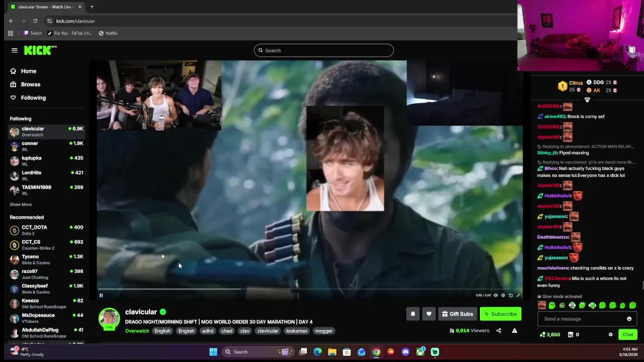Select the clavicular channel in Following
This screenshot has height=362, width=644.
click(x=46, y=132)
